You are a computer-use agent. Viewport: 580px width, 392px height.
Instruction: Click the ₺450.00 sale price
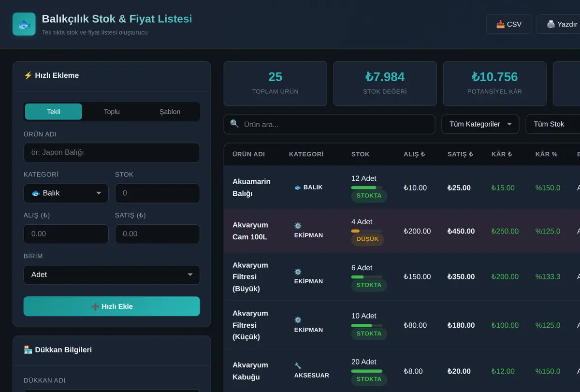click(461, 231)
